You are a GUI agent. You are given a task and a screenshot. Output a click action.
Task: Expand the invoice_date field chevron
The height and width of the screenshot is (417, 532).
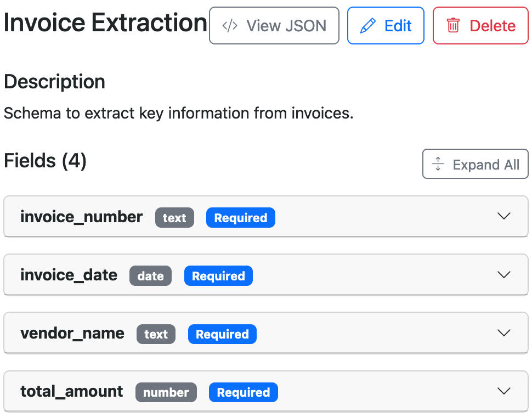pos(503,274)
